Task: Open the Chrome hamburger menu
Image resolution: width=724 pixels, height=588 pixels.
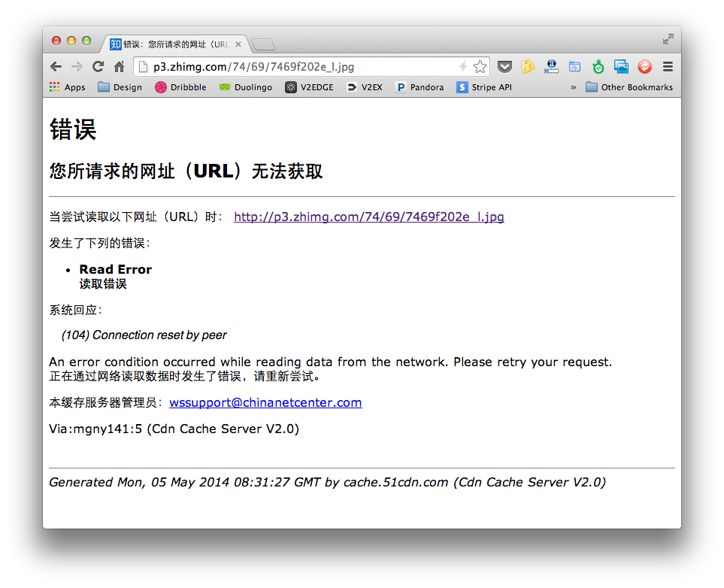Action: (668, 67)
